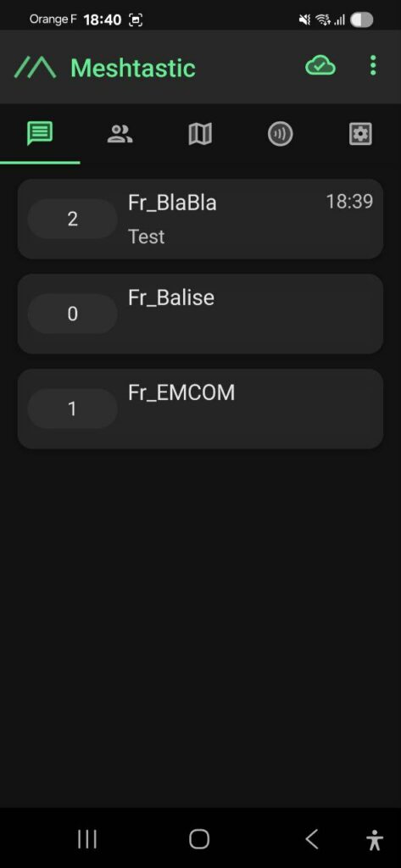
Task: Tap the channel number 2 badge
Action: [73, 220]
